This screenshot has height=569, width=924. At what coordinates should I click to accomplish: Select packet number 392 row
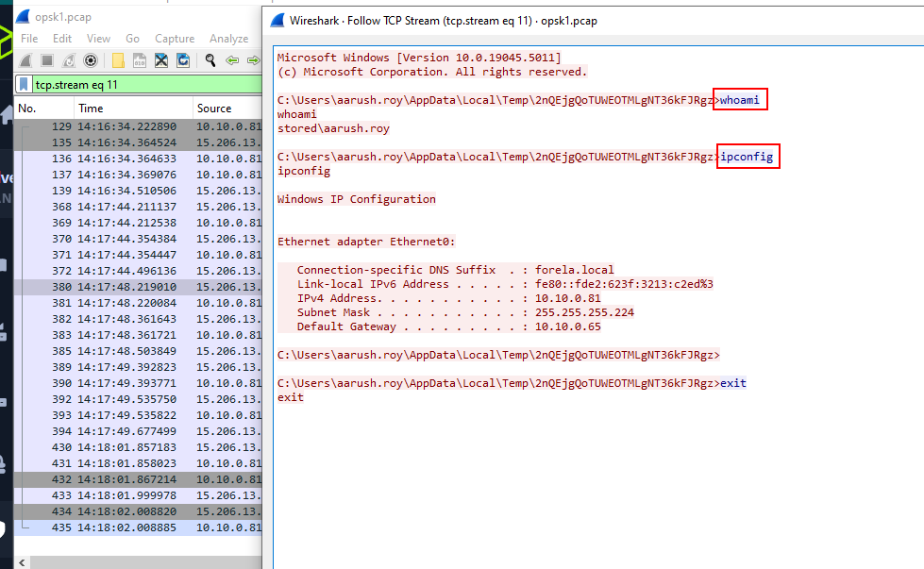pyautogui.click(x=138, y=399)
